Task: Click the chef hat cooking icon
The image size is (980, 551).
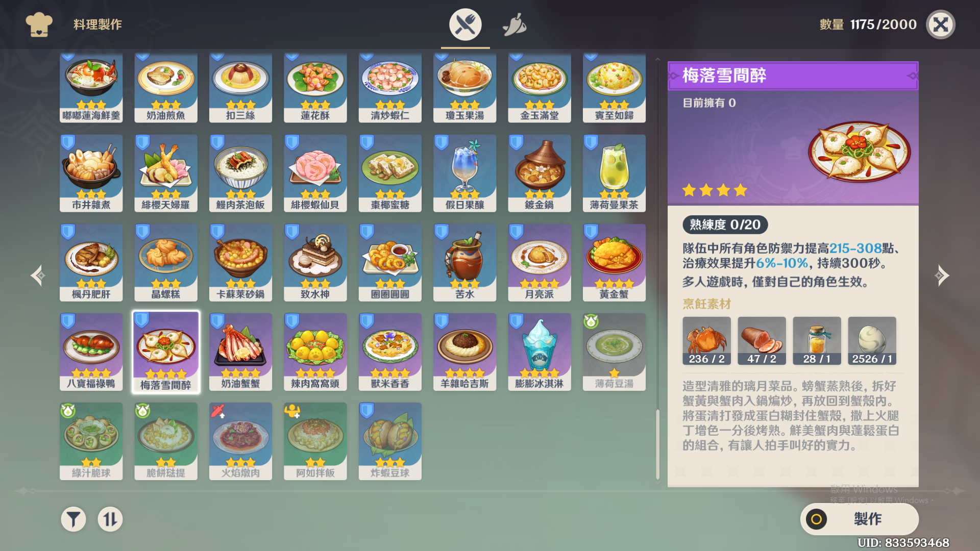Action: pos(39,24)
